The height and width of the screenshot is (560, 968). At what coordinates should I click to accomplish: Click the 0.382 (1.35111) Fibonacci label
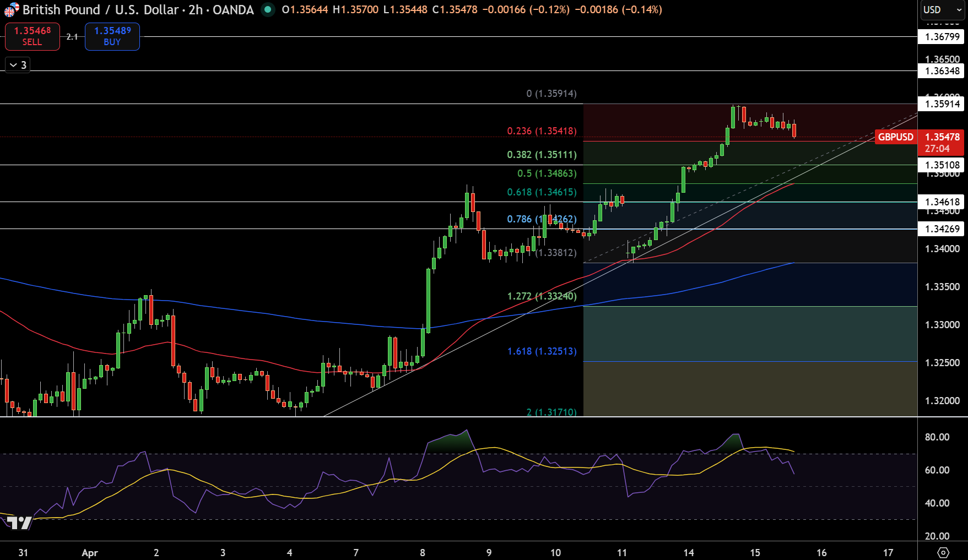542,155
